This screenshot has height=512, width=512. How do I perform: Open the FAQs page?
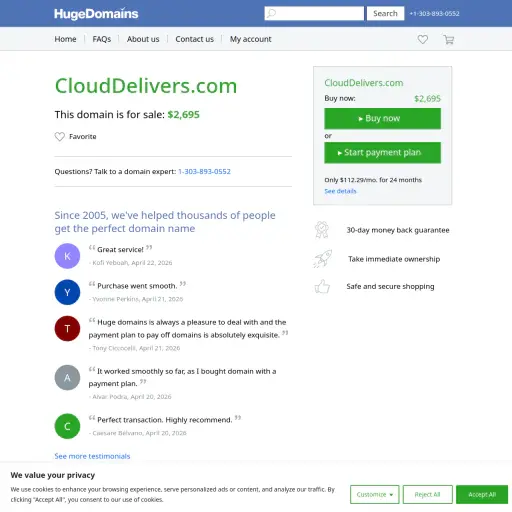[102, 39]
